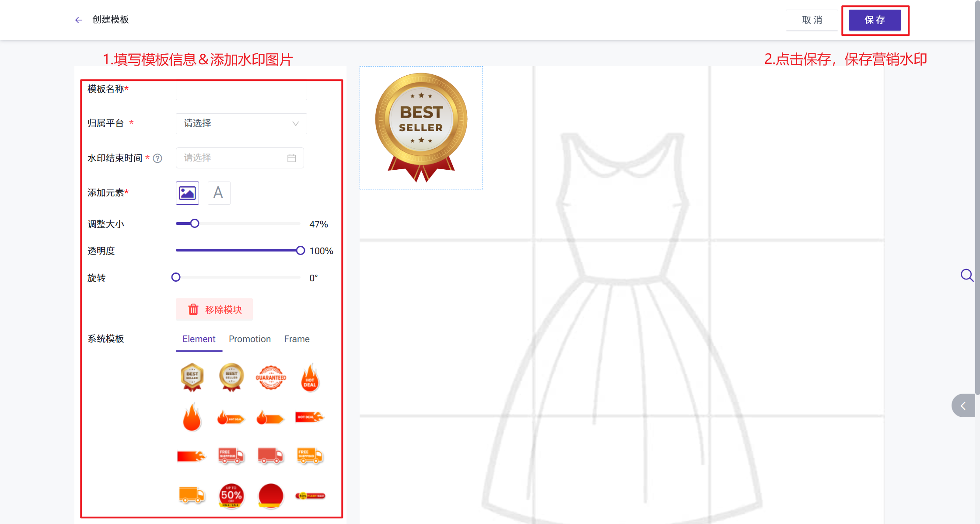Click the 移除模块 remove module button
Viewport: 980px width, 524px height.
point(214,310)
